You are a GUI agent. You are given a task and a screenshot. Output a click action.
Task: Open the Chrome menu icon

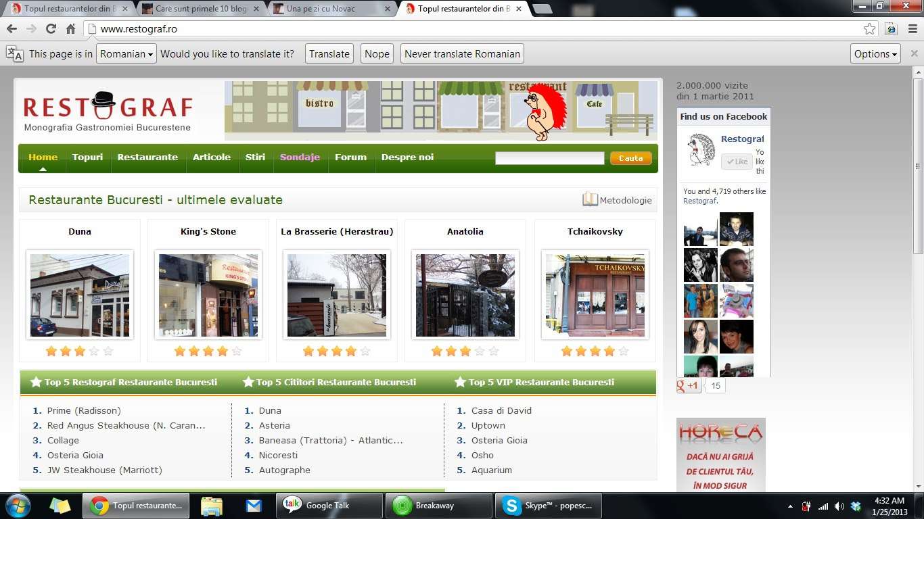913,29
